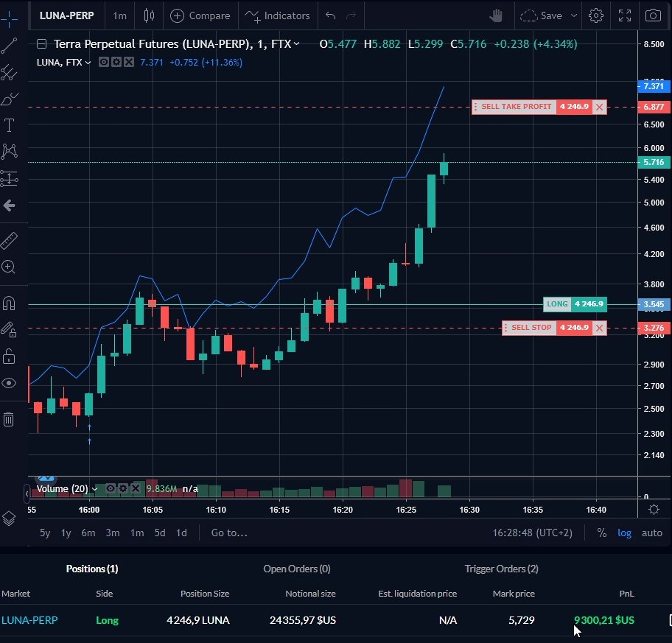Open Go to date dialog
Image resolution: width=672 pixels, height=643 pixels.
(229, 533)
